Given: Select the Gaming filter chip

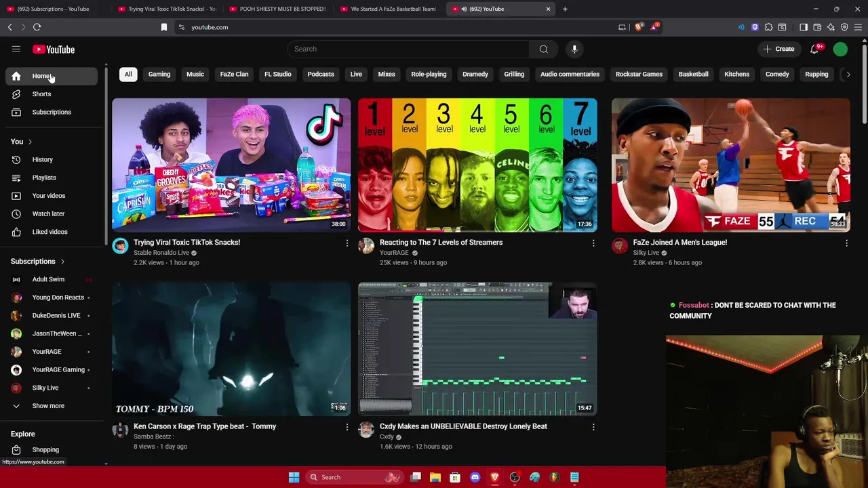Looking at the screenshot, I should [x=159, y=75].
